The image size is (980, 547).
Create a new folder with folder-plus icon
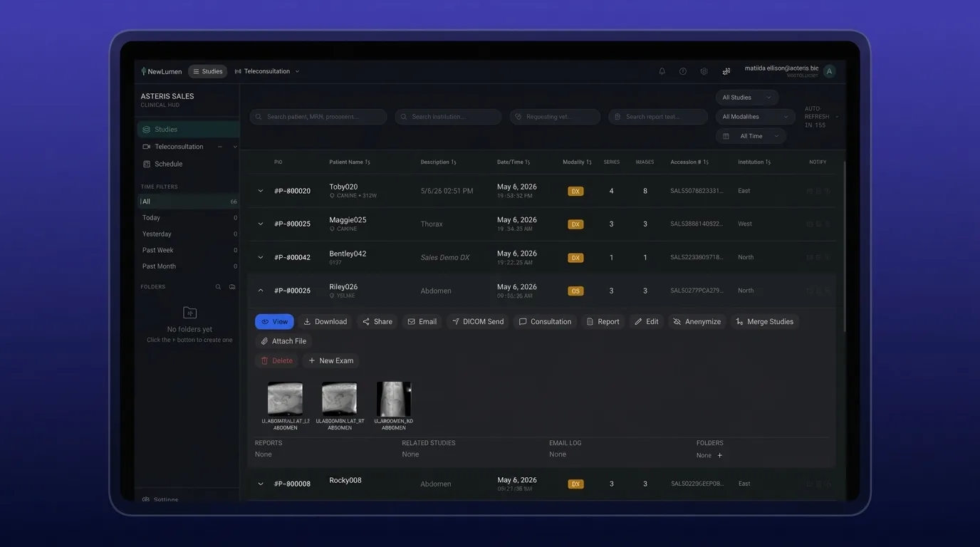(x=232, y=287)
